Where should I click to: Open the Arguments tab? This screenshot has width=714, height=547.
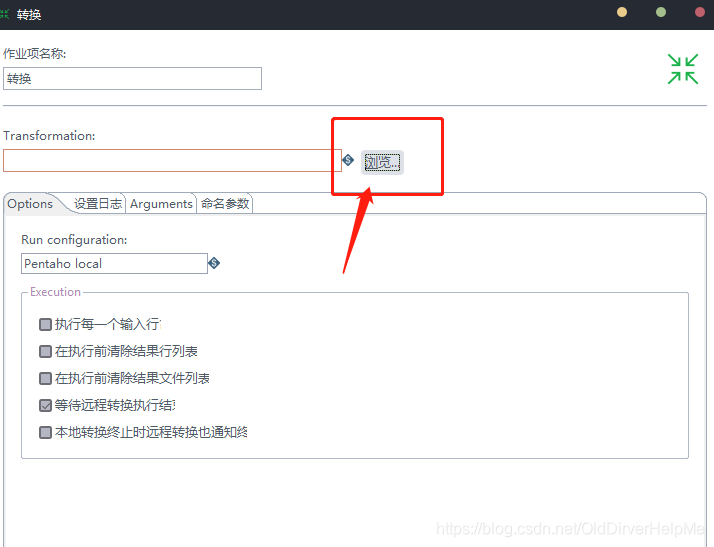[x=161, y=204]
